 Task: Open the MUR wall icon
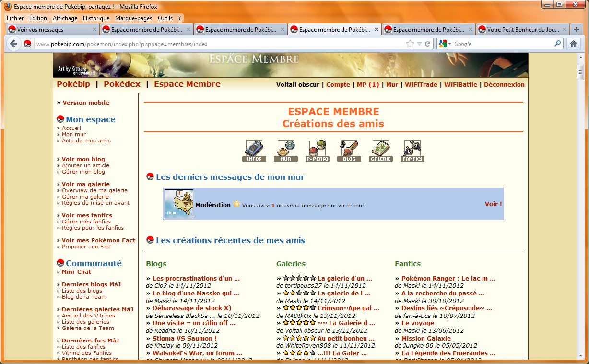pos(285,151)
